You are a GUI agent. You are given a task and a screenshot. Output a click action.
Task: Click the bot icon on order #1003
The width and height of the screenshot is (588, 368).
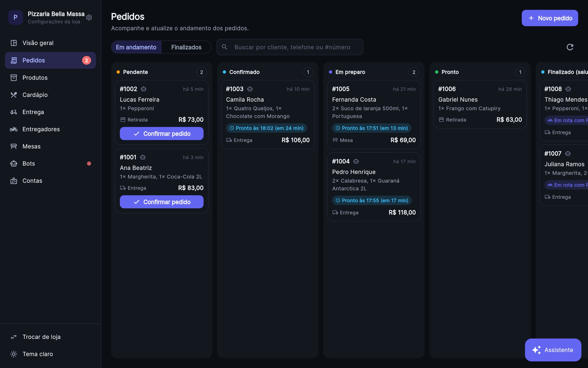pos(250,89)
